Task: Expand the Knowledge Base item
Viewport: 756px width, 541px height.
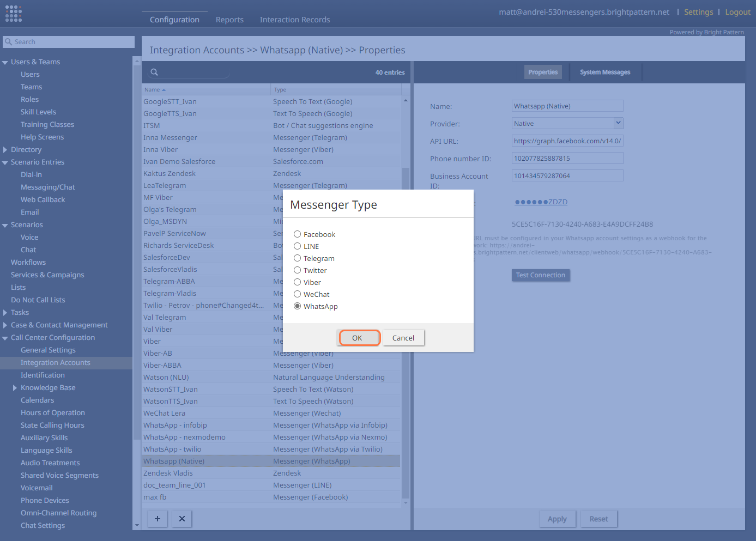Action: (x=15, y=388)
